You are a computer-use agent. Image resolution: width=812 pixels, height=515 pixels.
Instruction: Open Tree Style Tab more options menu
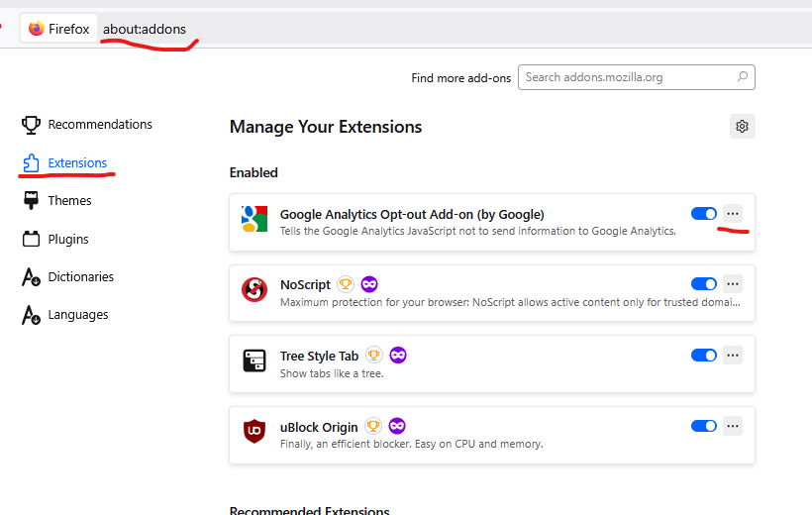(x=732, y=355)
